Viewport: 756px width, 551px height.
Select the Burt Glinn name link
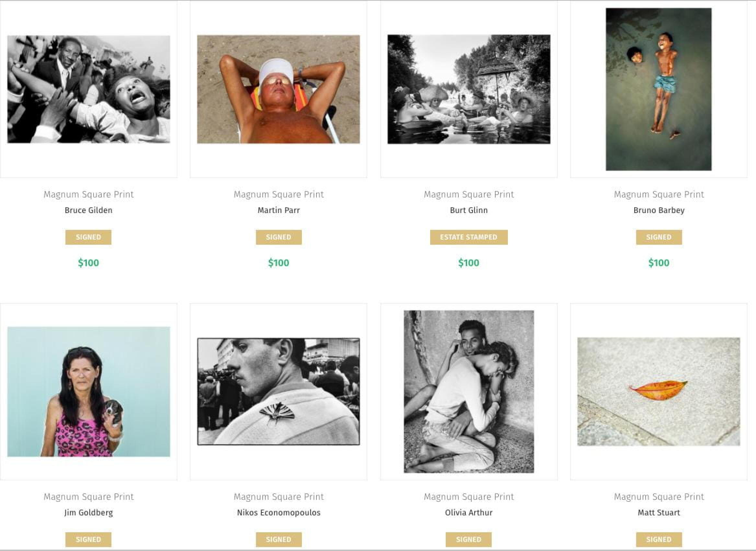click(x=469, y=210)
